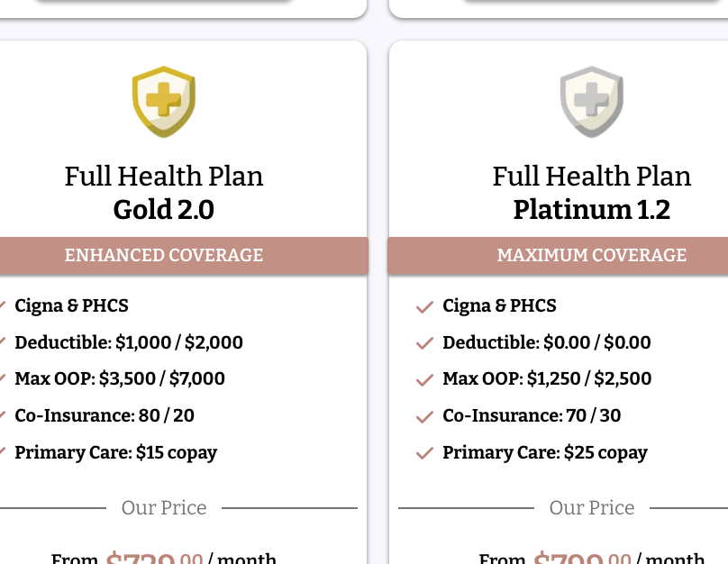Click Gold Co-Insurance 80 / 20 line
Screen dimensions: 728x564
[105, 415]
